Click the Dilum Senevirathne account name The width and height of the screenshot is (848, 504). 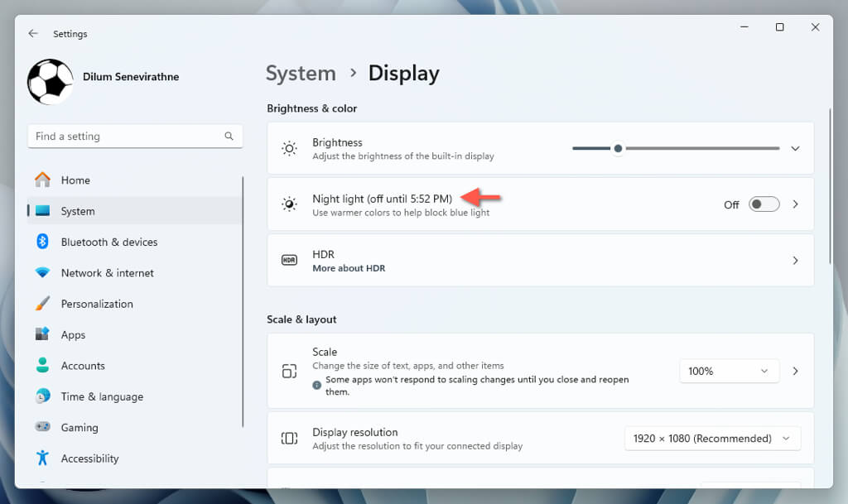[x=131, y=77]
